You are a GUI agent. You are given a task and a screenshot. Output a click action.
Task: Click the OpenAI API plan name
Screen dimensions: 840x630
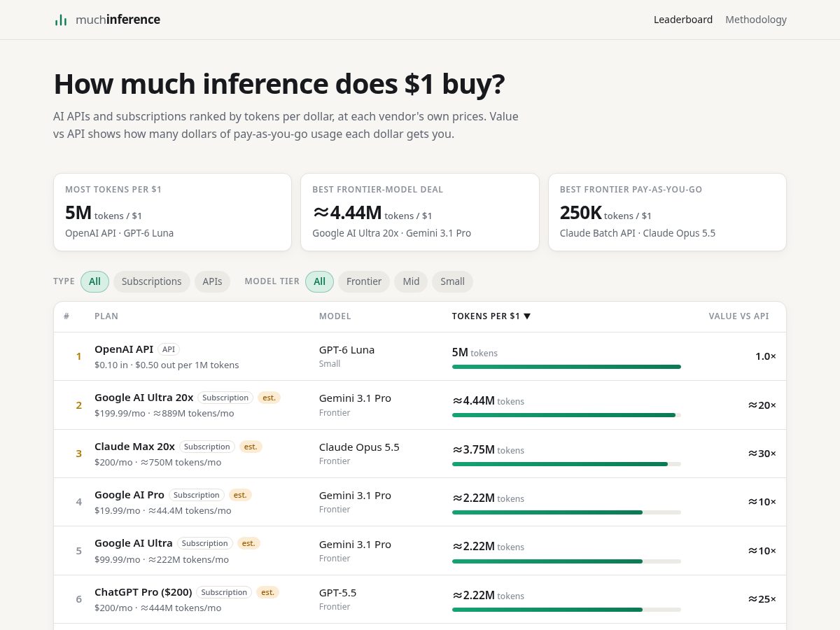click(x=124, y=349)
